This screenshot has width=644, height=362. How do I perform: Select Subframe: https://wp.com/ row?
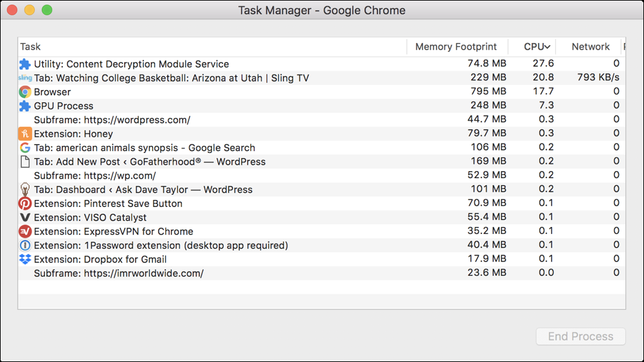pyautogui.click(x=321, y=176)
